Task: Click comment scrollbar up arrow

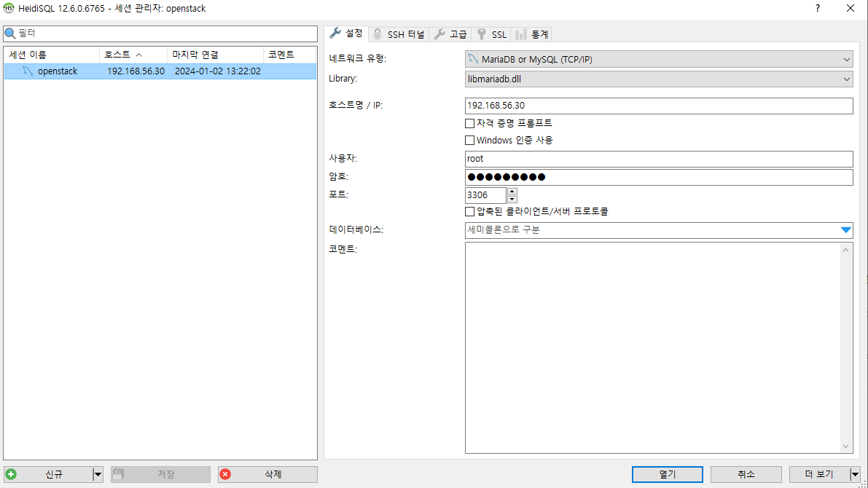Action: 846,250
